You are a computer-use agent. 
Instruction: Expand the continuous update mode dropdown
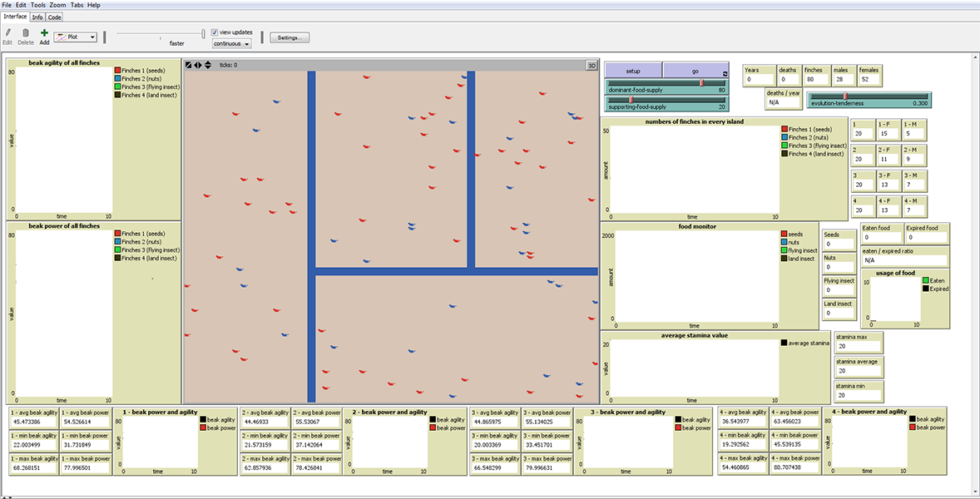pyautogui.click(x=231, y=43)
